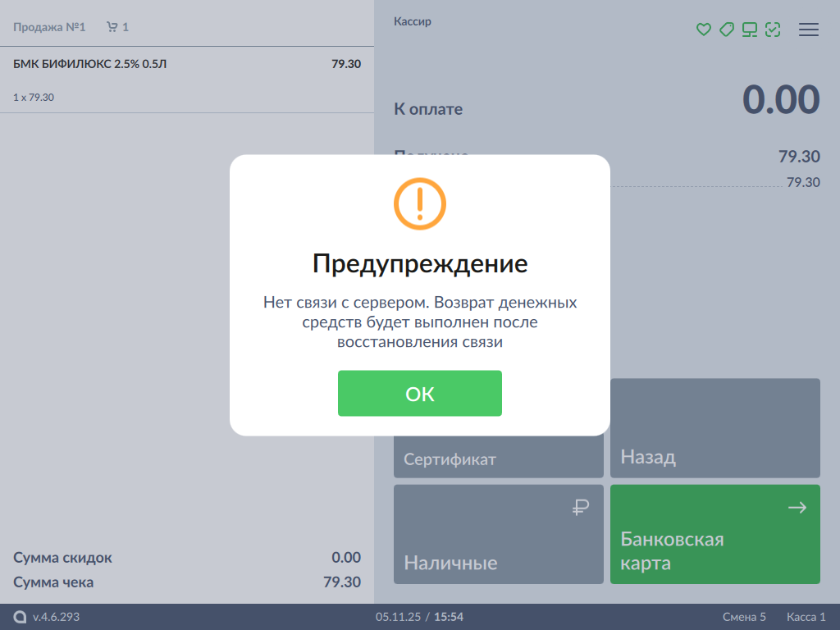Screen dimensions: 840x630
Task: Click the dashed checkmark scan status icon
Action: pyautogui.click(x=772, y=30)
